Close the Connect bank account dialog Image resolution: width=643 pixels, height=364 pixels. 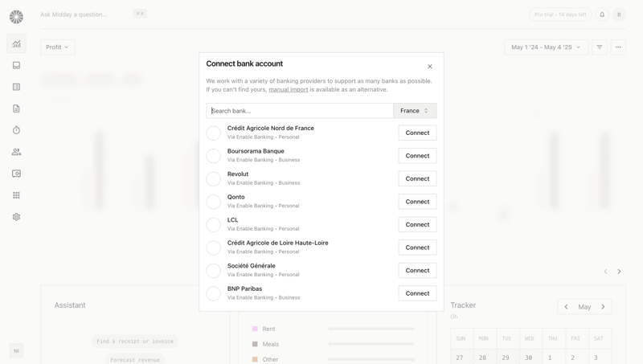tap(430, 67)
